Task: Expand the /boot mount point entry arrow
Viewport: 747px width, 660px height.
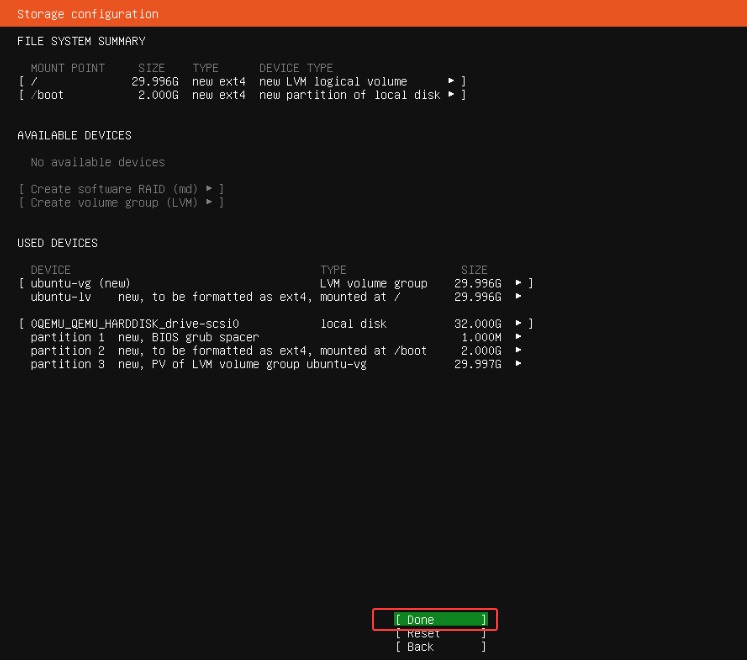Action: pos(451,95)
